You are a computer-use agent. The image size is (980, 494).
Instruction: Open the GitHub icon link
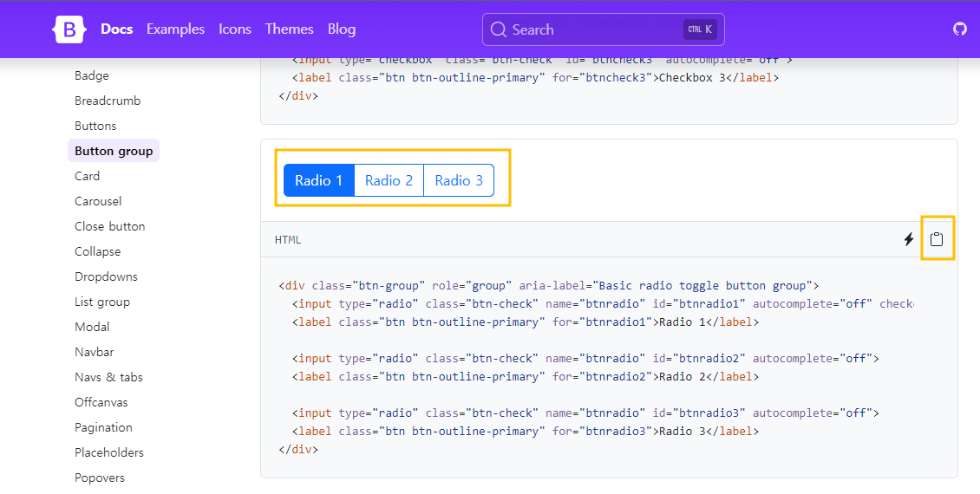(959, 29)
